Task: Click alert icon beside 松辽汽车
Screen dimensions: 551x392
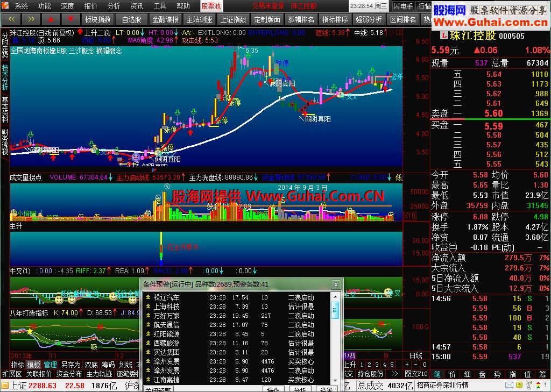Action: pos(149,297)
